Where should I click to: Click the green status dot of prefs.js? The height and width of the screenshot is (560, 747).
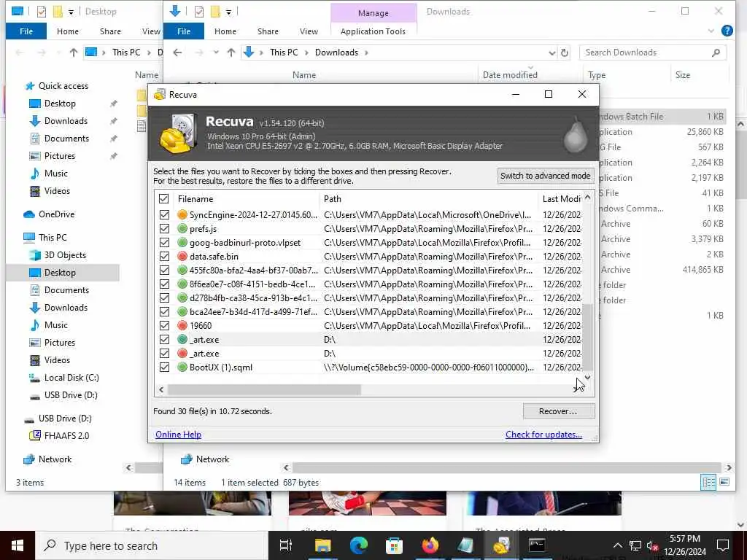182,228
